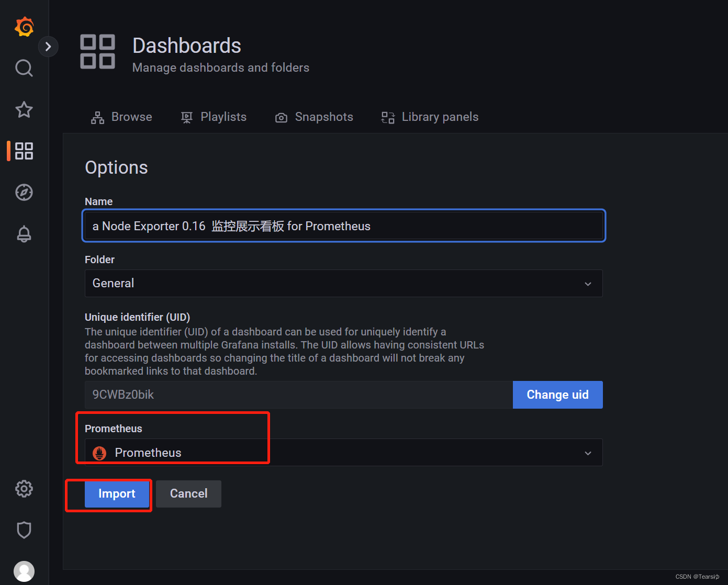Click the Prometheus field label
Image resolution: width=728 pixels, height=585 pixels.
[114, 429]
